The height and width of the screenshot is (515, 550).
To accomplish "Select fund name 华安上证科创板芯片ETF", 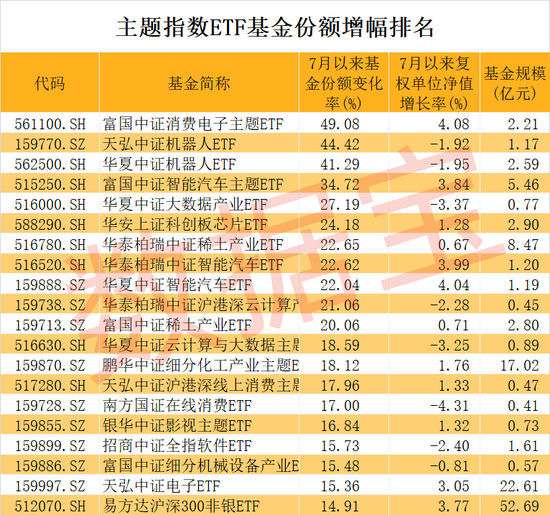I will pos(185,225).
